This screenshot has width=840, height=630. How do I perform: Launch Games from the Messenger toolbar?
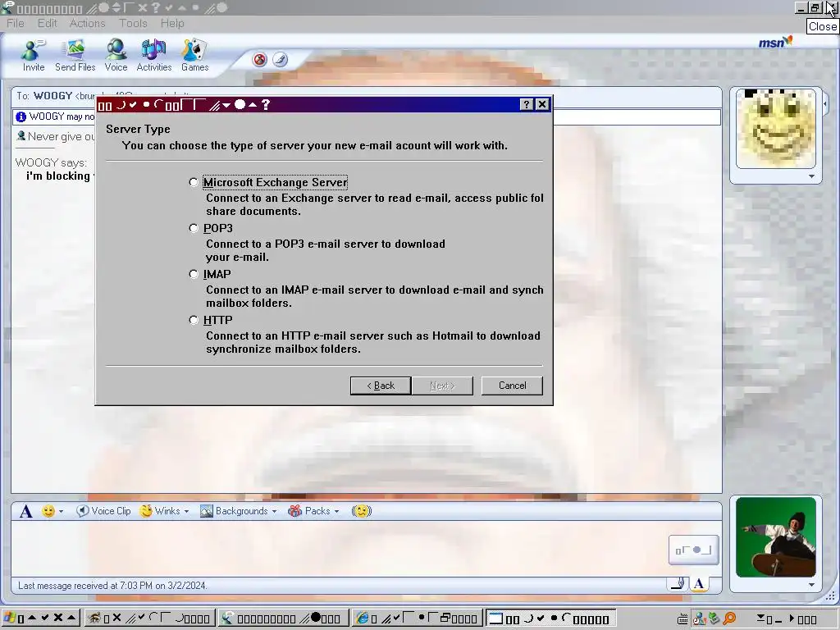pos(194,55)
